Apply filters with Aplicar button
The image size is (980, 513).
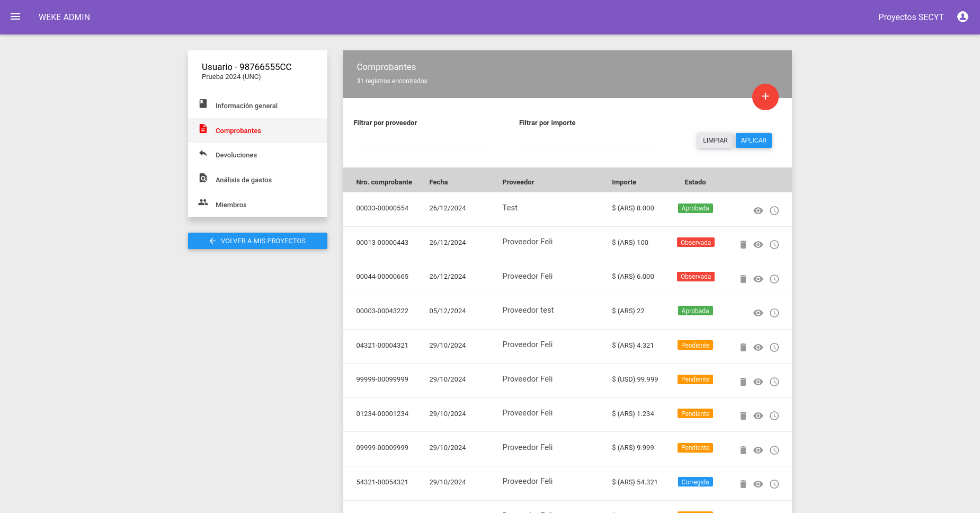point(753,140)
